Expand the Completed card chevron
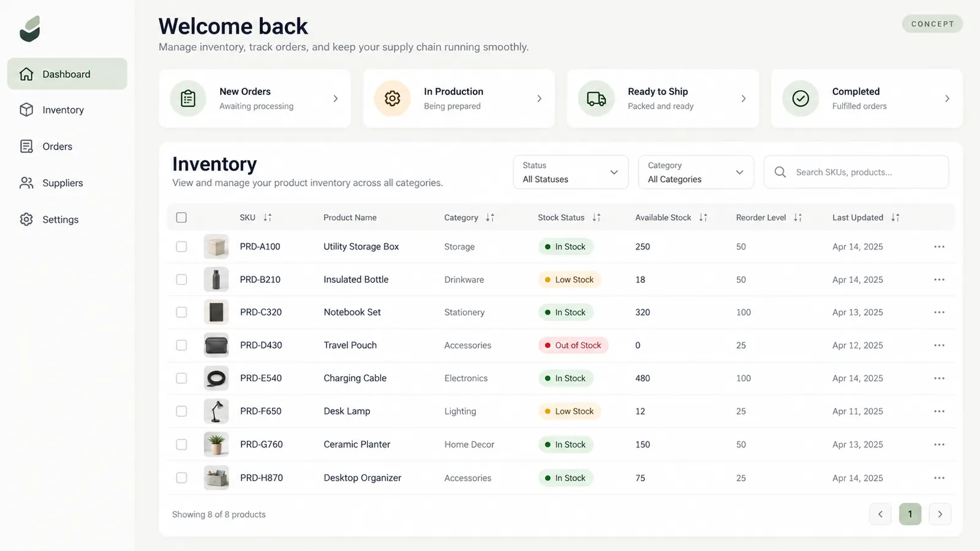 tap(948, 99)
